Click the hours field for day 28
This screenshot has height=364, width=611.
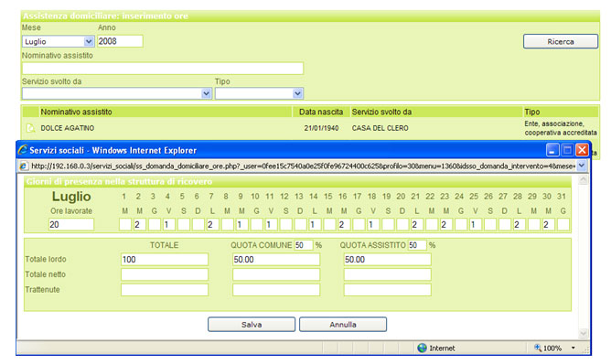519,224
